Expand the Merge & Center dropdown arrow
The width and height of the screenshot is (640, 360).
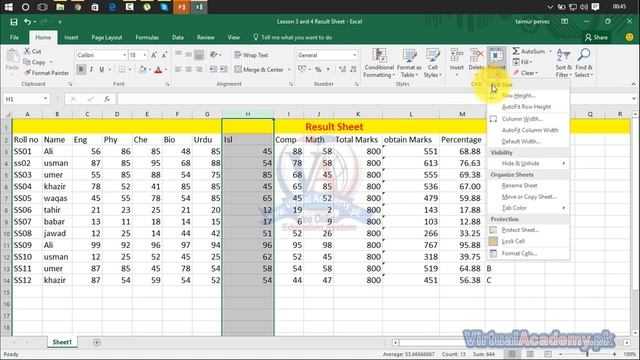[289, 69]
